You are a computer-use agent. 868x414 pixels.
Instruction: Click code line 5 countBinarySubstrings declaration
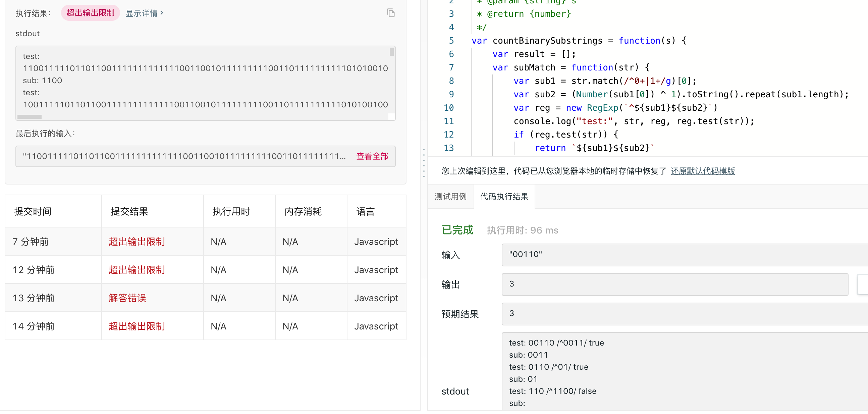tap(579, 41)
